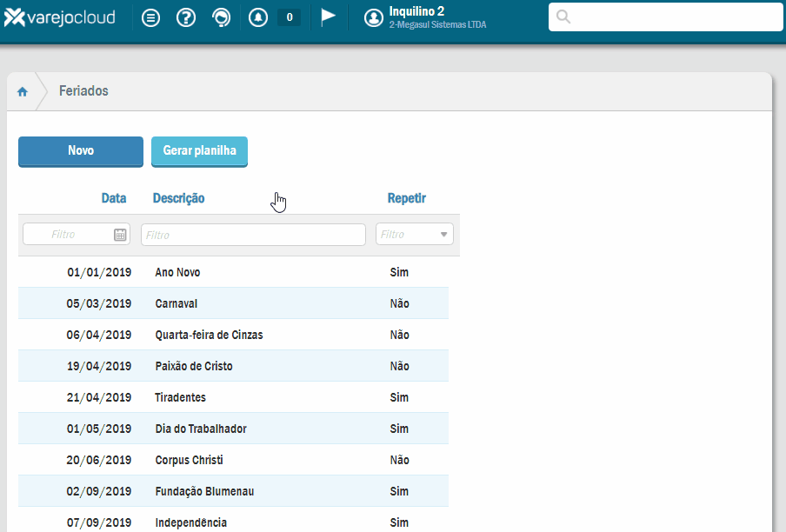The image size is (786, 532).
Task: Sort the table by Descrição column
Action: [x=179, y=198]
